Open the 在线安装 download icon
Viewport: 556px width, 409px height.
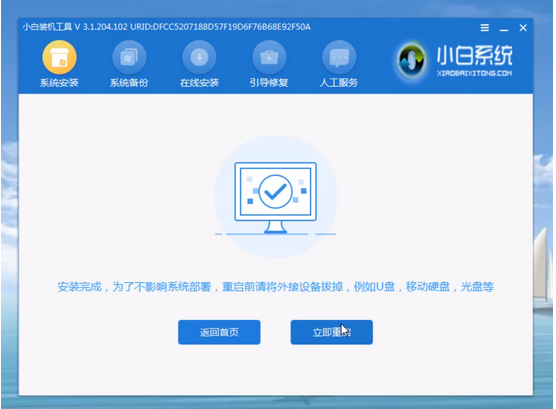(199, 57)
